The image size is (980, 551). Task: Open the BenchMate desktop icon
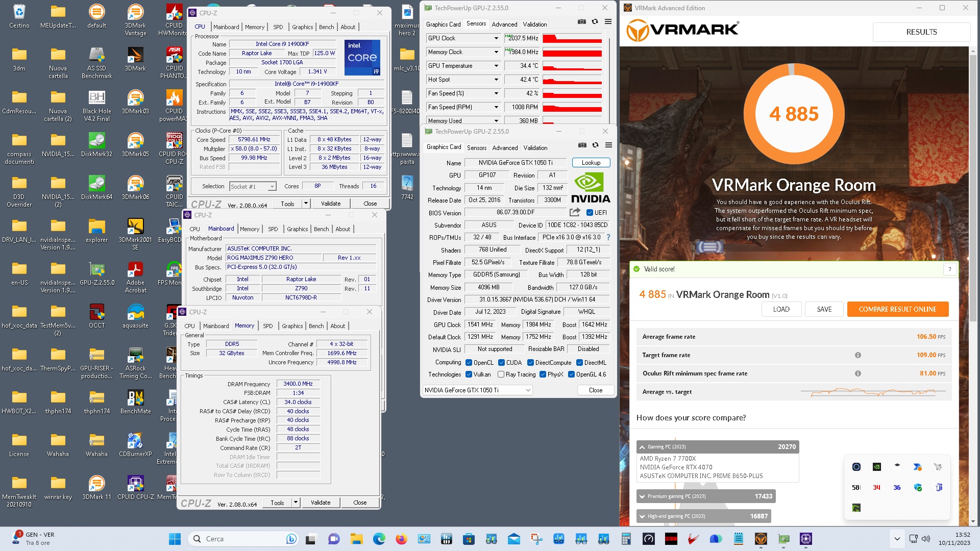coord(135,402)
